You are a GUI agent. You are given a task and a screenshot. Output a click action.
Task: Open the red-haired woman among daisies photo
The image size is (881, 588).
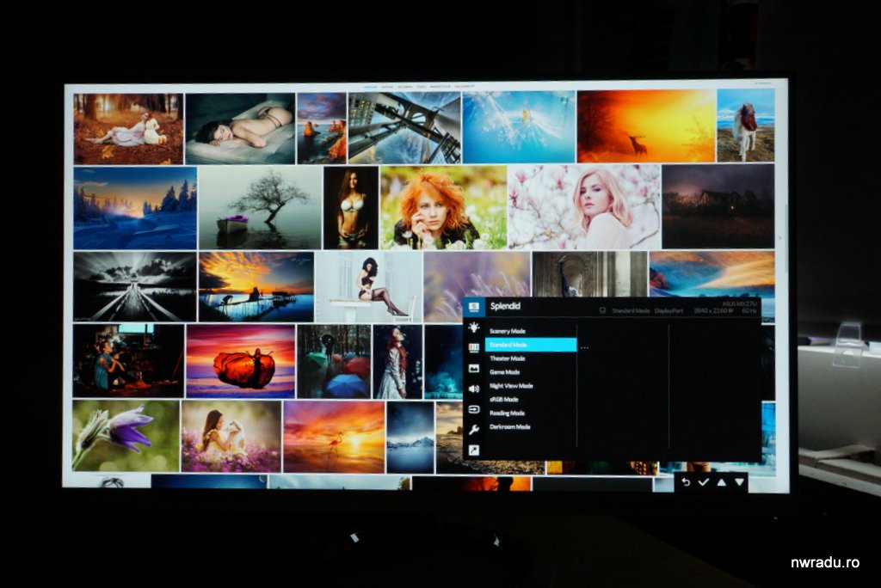point(443,207)
